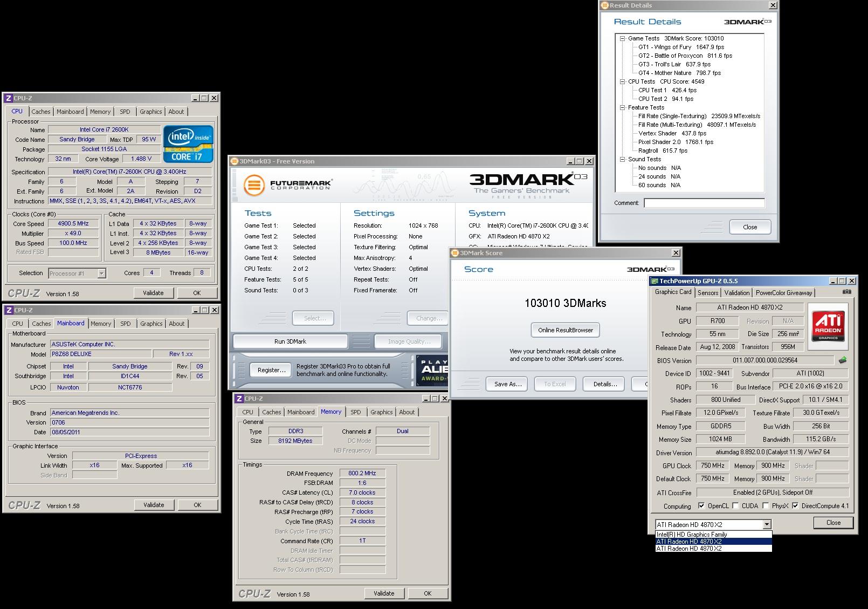Click OK in the CPU-Z CPU window
This screenshot has width=868, height=609.
coord(197,293)
